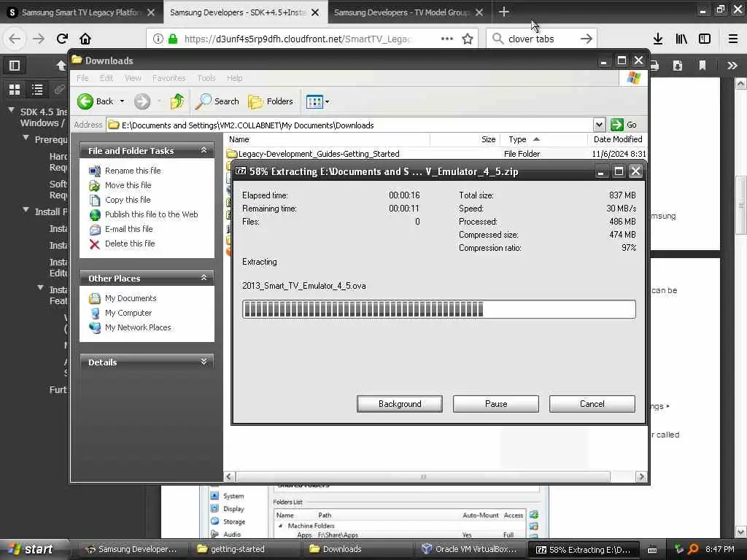
Task: Click the Firefox back arrow
Action: (15, 39)
